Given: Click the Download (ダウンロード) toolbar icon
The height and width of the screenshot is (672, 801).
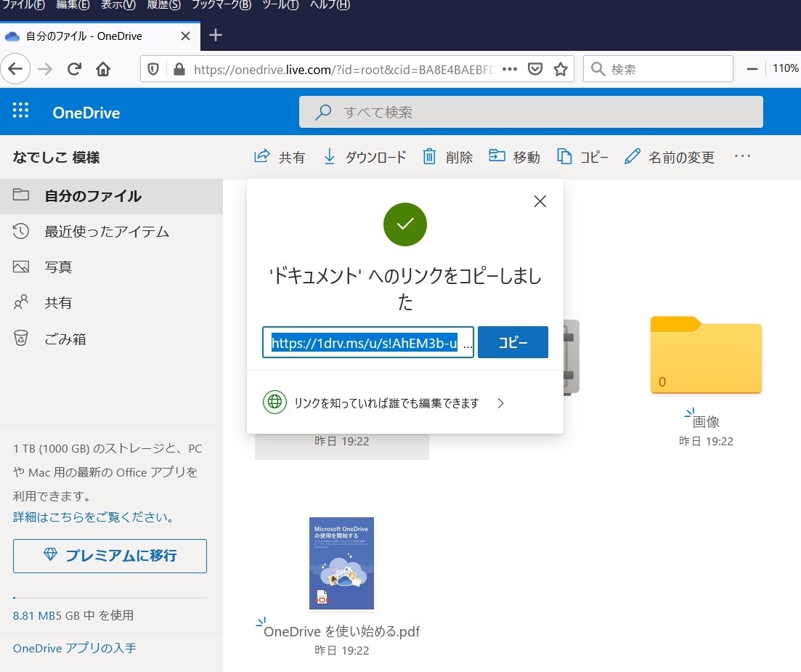Looking at the screenshot, I should pos(329,156).
